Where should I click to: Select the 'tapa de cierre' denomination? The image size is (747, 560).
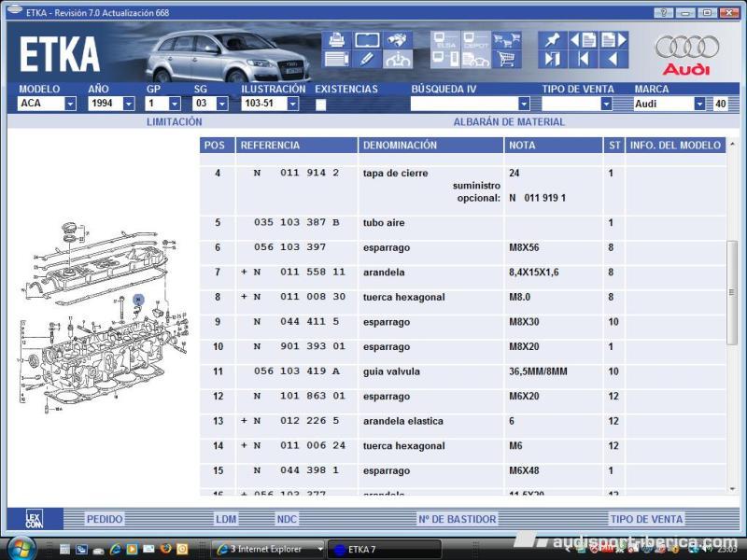tap(395, 173)
